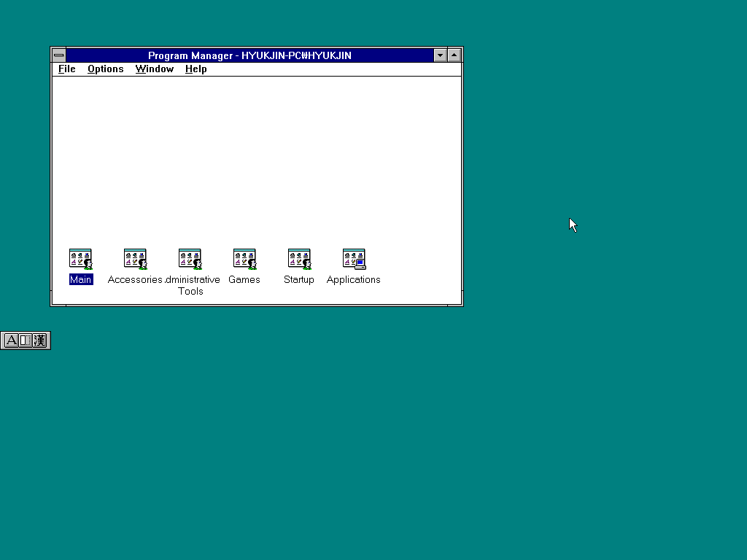Image resolution: width=747 pixels, height=560 pixels.
Task: Maximize Program Manager with the up arrow
Action: [454, 55]
